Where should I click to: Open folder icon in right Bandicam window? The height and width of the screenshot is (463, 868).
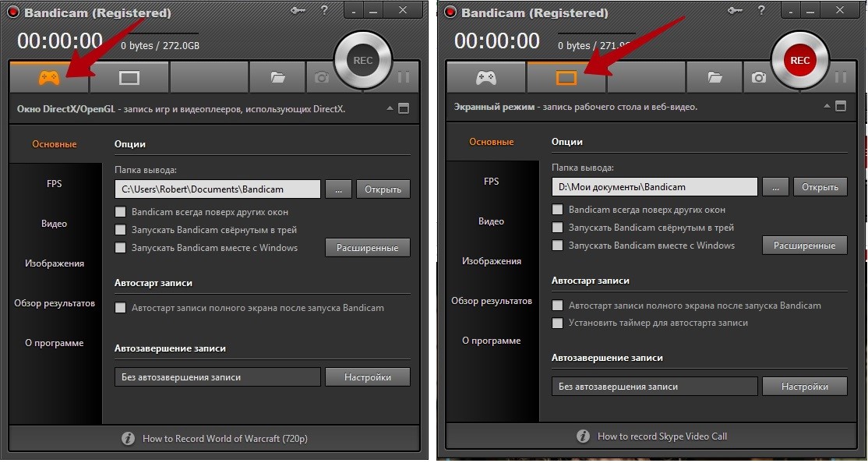715,77
